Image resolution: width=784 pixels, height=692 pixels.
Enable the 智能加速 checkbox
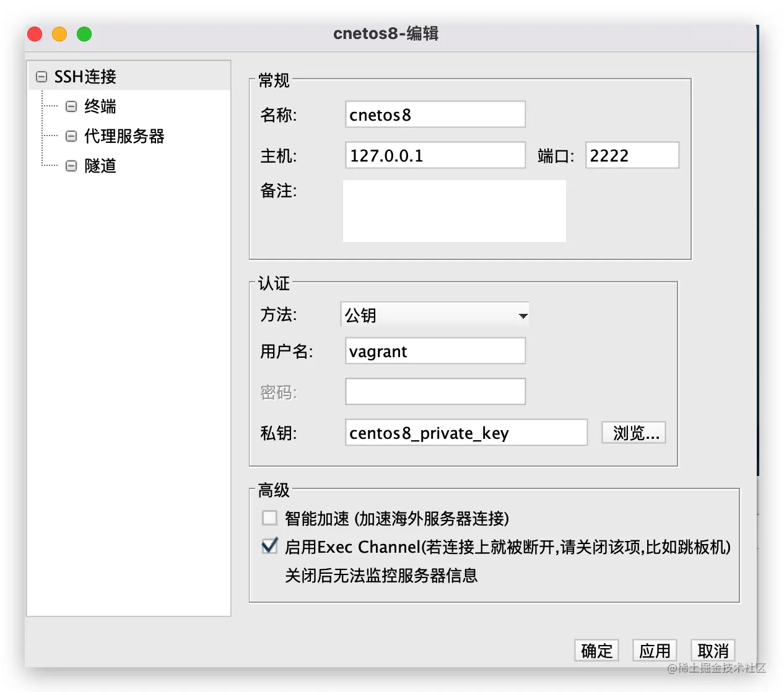[x=269, y=517]
